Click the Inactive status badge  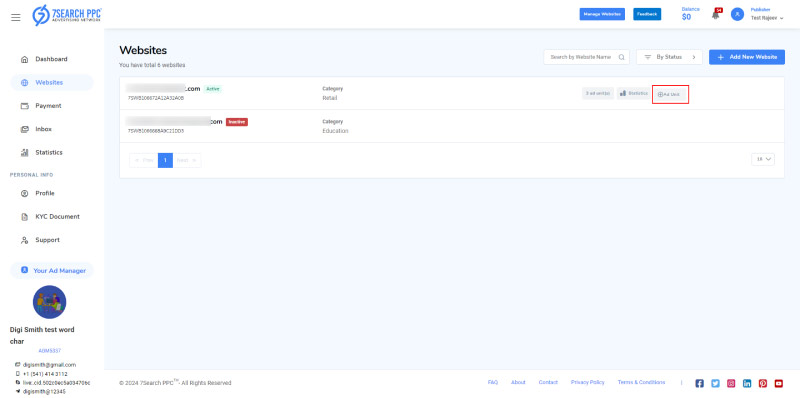coord(237,122)
